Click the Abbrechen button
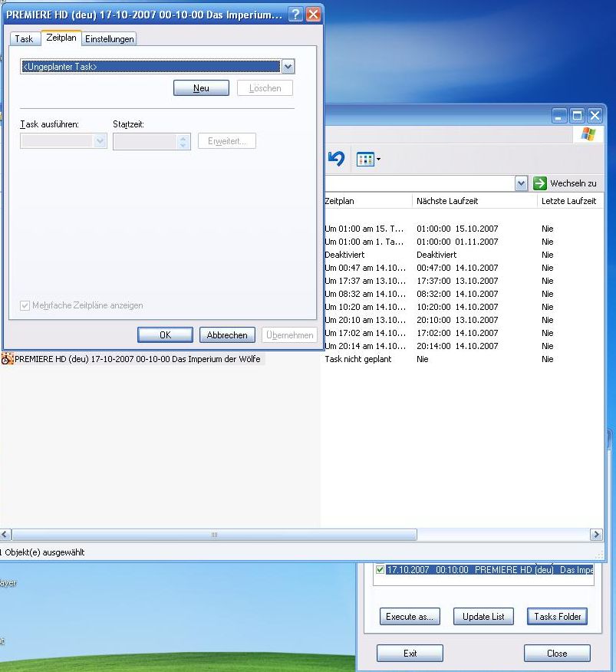616x672 pixels. click(227, 334)
